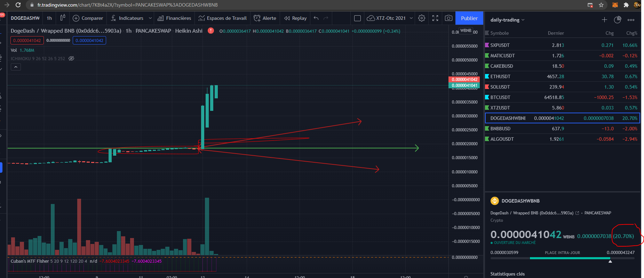Open chart settings gear
Image resolution: width=644 pixels, height=278 pixels.
coord(422,18)
